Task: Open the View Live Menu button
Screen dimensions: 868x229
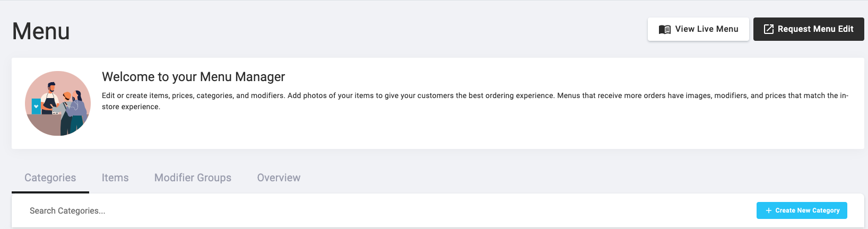Action: 698,29
